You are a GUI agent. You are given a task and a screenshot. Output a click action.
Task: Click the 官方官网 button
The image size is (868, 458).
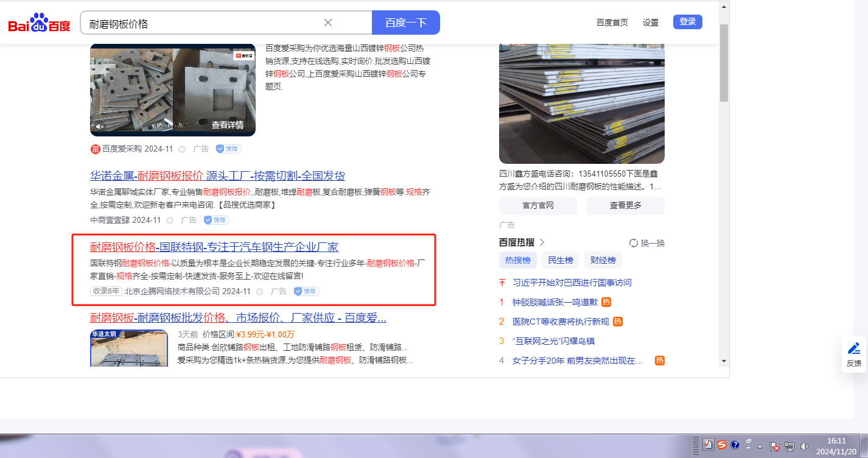click(538, 206)
